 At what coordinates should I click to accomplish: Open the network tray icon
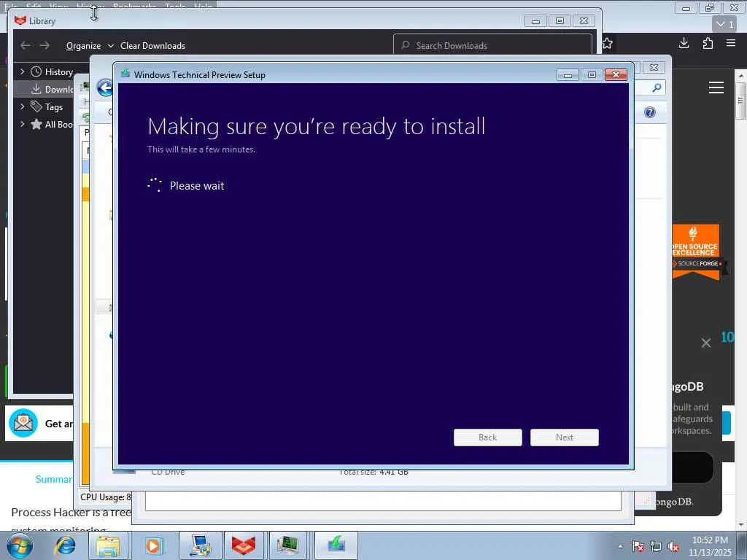click(656, 547)
